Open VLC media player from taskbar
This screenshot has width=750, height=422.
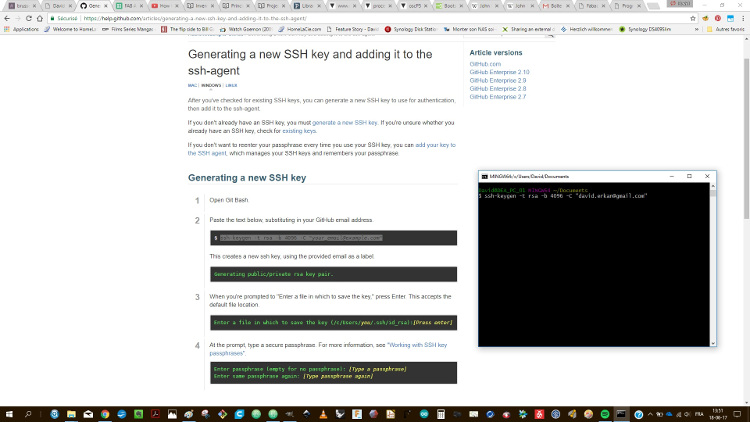323,414
